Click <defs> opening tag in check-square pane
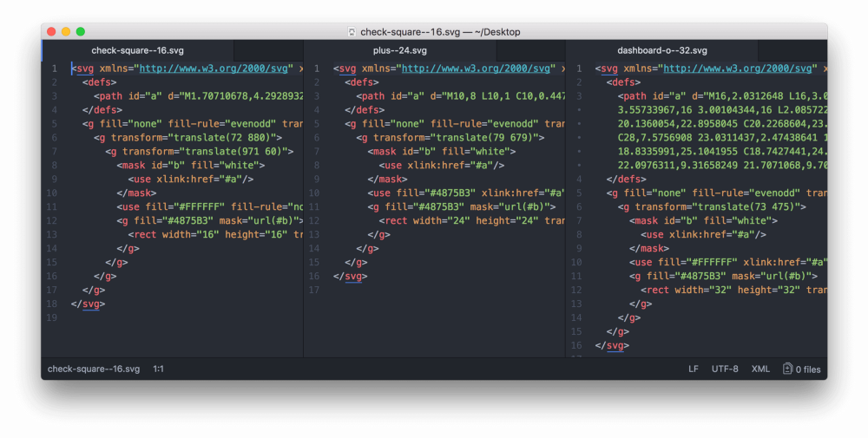Viewport: 868px width, 438px height. 100,82
